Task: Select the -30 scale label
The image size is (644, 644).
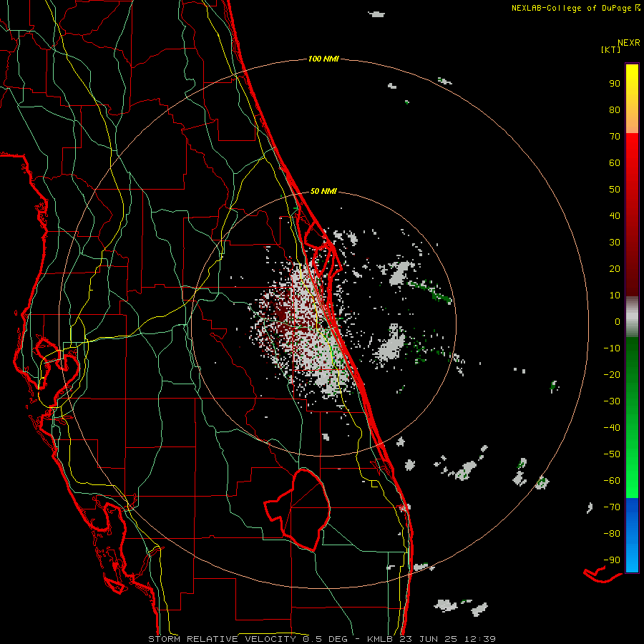Action: click(x=612, y=401)
